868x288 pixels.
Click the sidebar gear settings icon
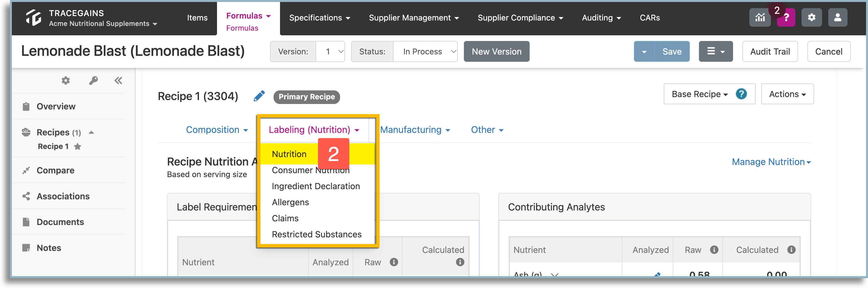[x=66, y=81]
